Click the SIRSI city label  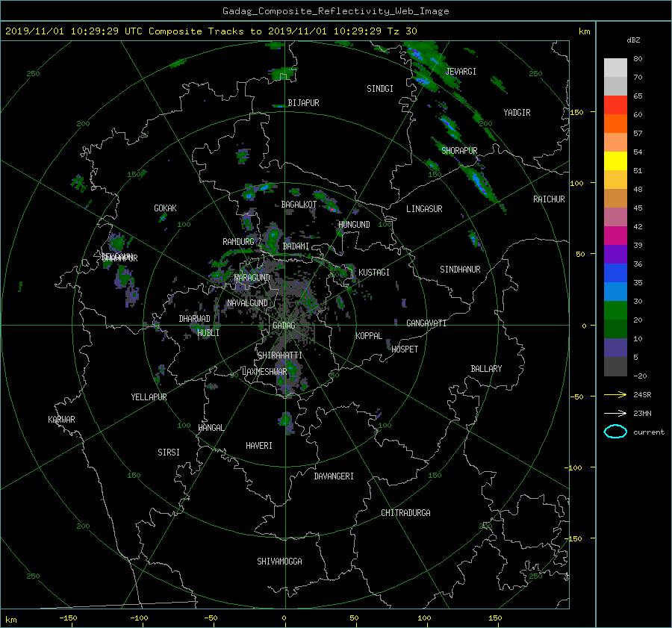pos(169,453)
